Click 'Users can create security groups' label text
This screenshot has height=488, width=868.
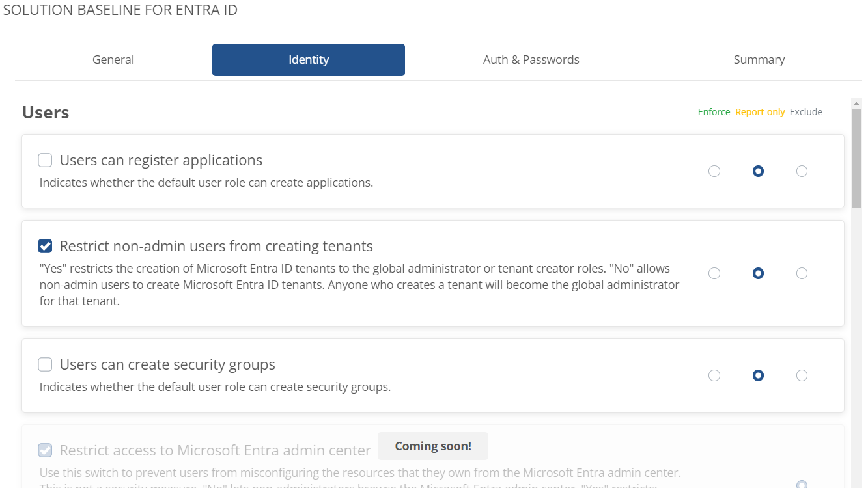click(x=167, y=364)
